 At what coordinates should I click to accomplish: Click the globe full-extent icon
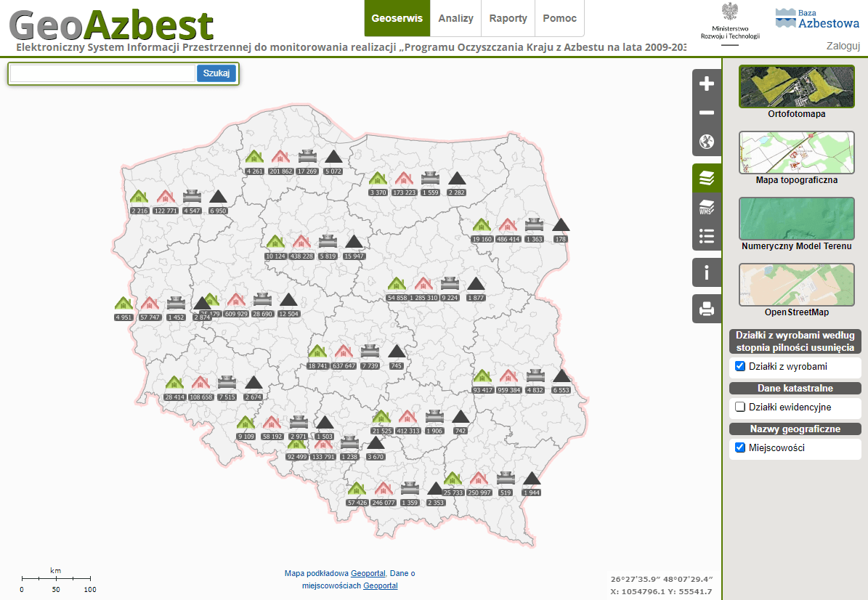[706, 142]
